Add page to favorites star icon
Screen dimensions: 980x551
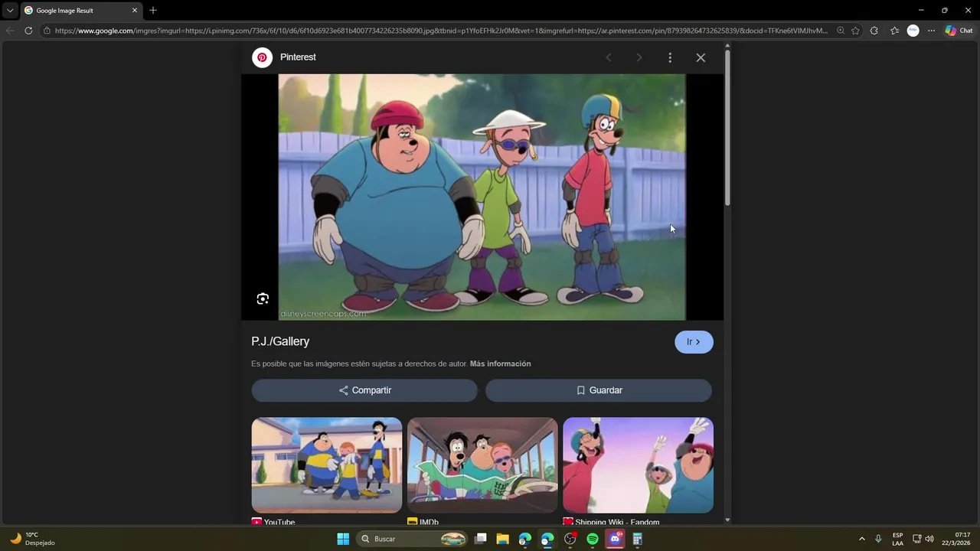click(855, 31)
